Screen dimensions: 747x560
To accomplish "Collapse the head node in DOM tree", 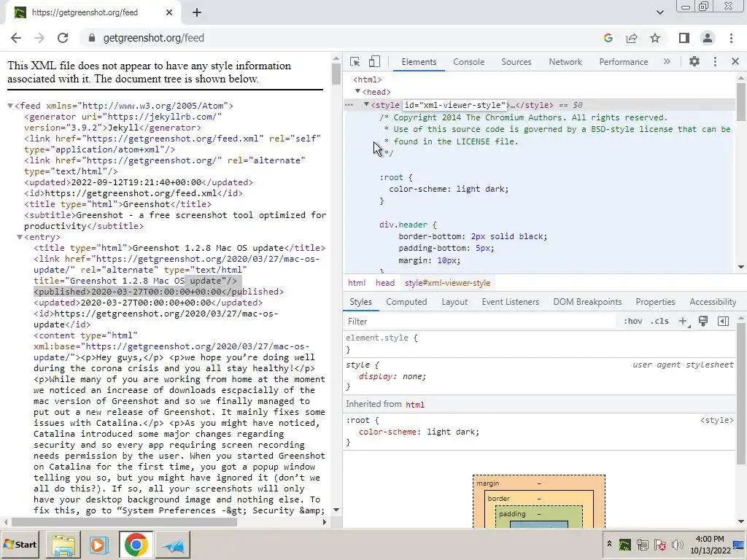I will pos(357,91).
